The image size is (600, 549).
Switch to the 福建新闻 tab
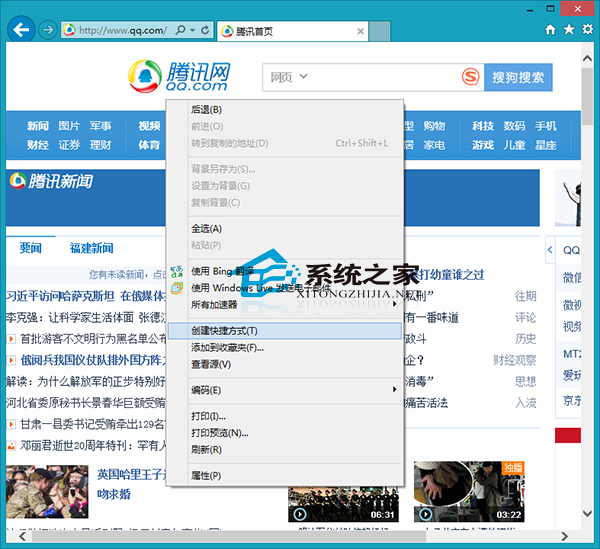click(91, 248)
